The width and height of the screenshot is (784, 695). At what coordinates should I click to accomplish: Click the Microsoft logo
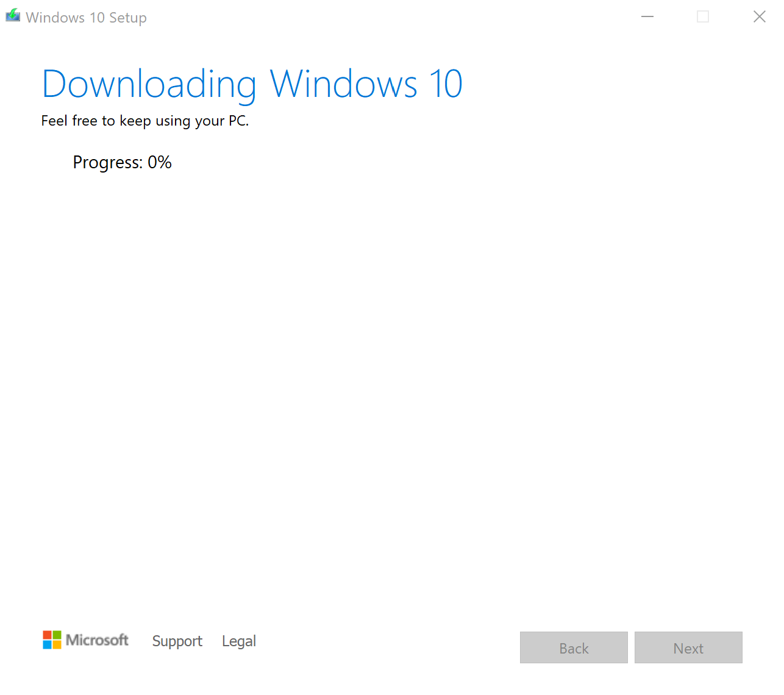click(85, 640)
